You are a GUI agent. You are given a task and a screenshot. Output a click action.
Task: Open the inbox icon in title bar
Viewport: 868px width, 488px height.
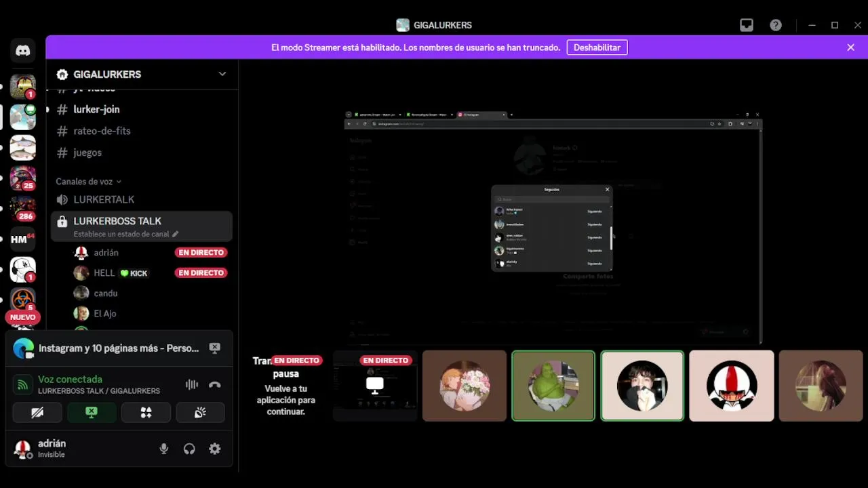[x=747, y=25]
